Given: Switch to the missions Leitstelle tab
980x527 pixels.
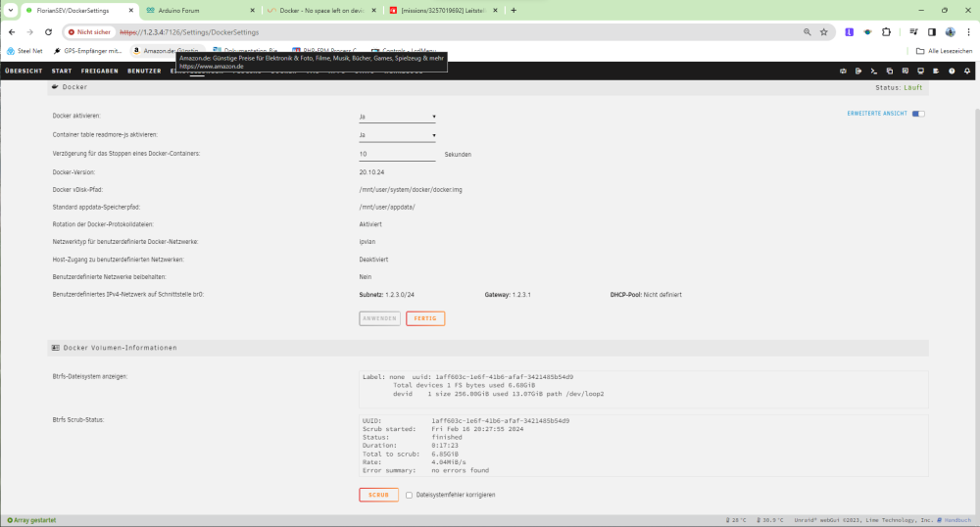Looking at the screenshot, I should [x=443, y=11].
